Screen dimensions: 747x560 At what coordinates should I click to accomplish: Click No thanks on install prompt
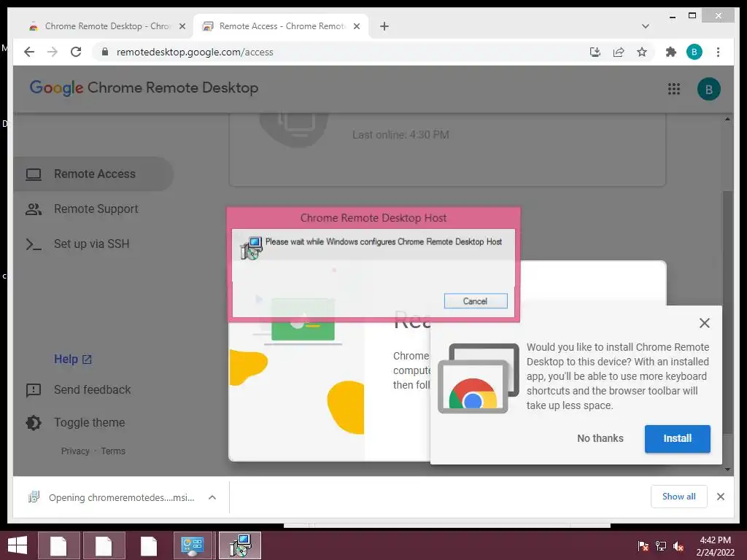pos(600,438)
